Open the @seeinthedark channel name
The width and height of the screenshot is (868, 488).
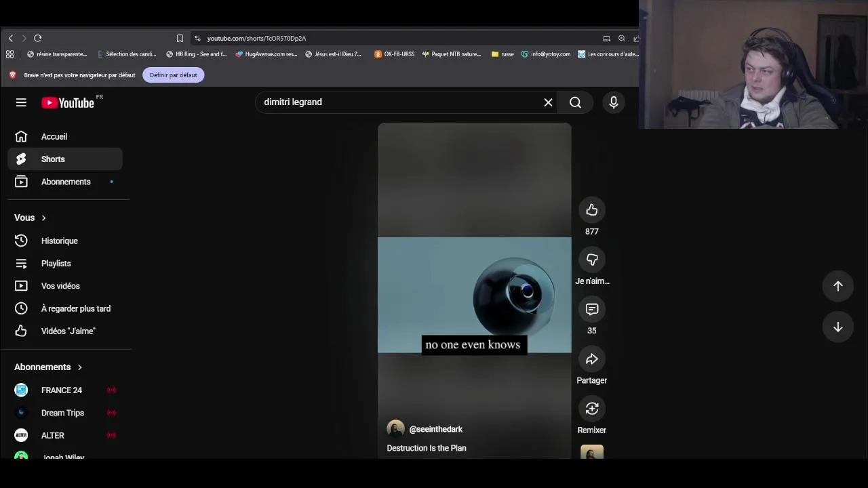point(436,429)
